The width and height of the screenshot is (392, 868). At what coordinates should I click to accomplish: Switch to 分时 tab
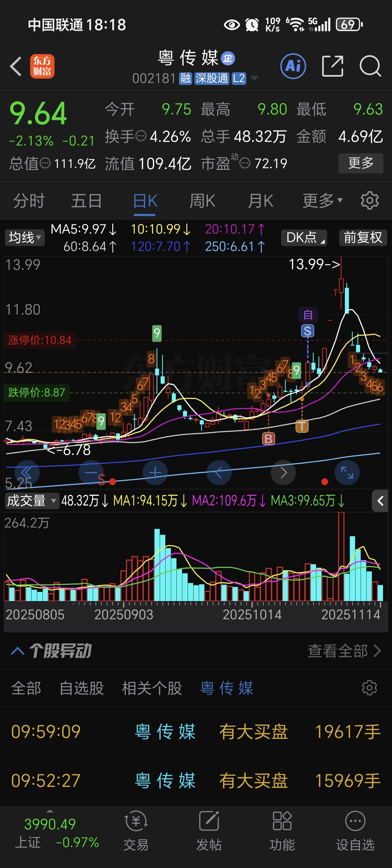pos(29,201)
